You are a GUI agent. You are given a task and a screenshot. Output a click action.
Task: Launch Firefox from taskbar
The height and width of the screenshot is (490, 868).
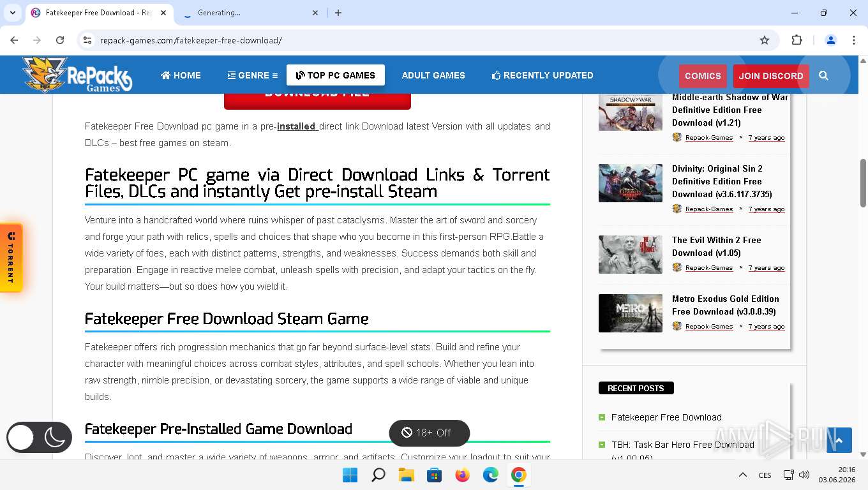[463, 475]
